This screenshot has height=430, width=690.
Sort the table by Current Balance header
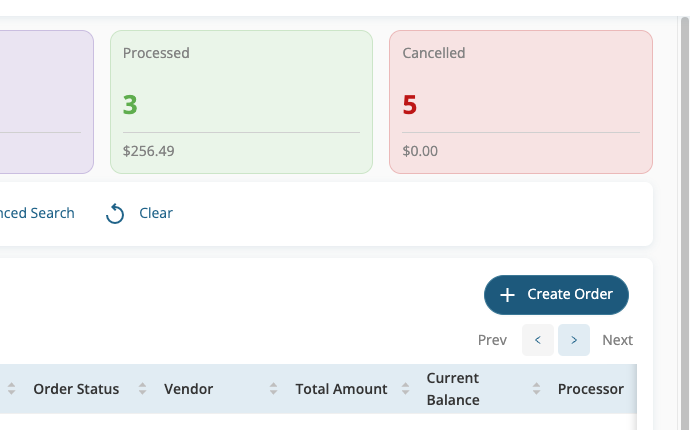click(453, 389)
